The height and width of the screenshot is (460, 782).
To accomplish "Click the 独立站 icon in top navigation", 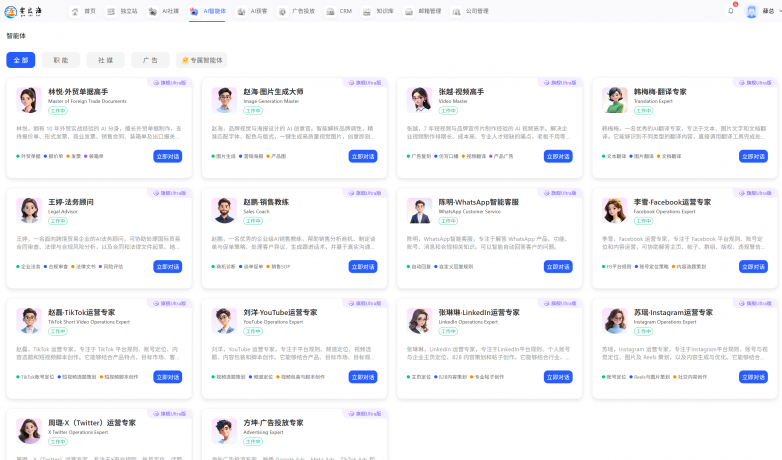I will [x=111, y=11].
